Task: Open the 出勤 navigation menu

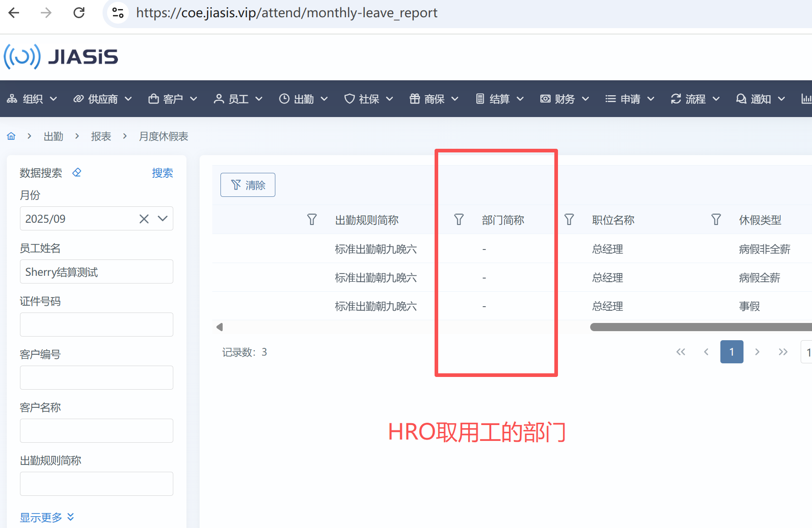Action: pos(303,99)
